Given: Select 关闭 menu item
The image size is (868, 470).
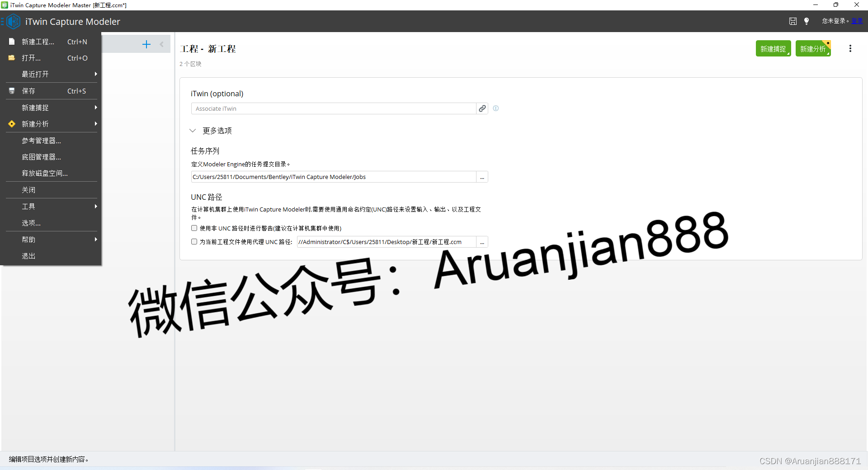Looking at the screenshot, I should [x=52, y=190].
